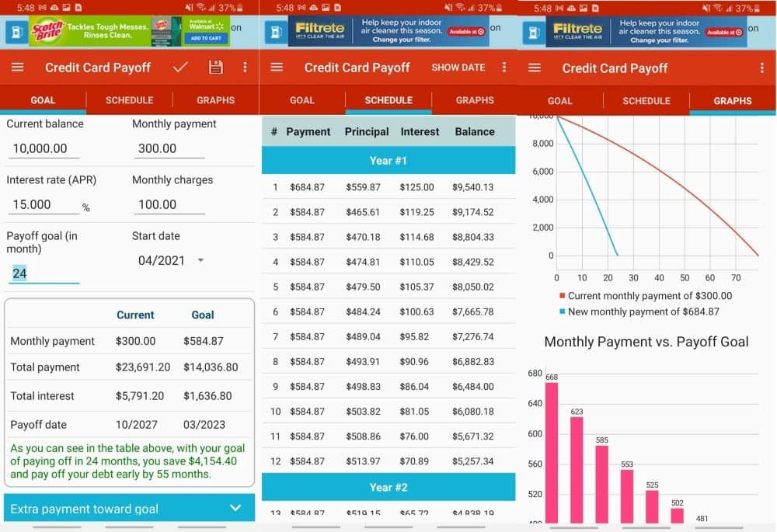The height and width of the screenshot is (532, 777).
Task: Open overflow menu on Graphs screen
Action: point(762,68)
